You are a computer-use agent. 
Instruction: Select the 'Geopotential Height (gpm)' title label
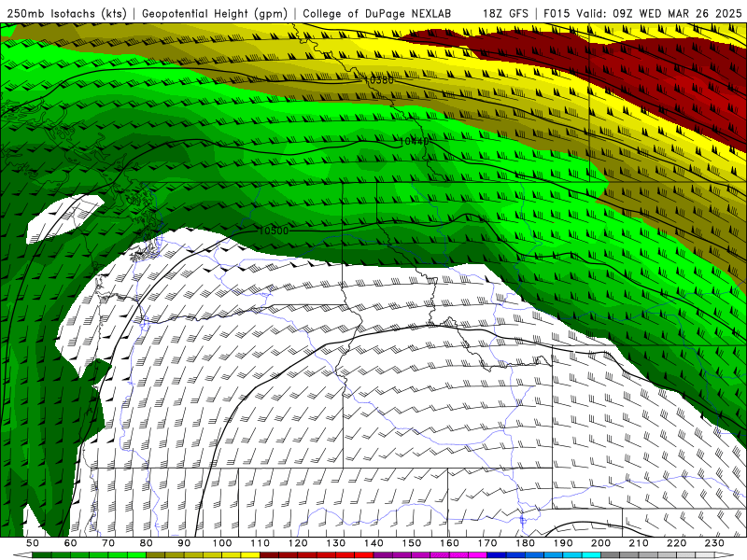pos(215,14)
